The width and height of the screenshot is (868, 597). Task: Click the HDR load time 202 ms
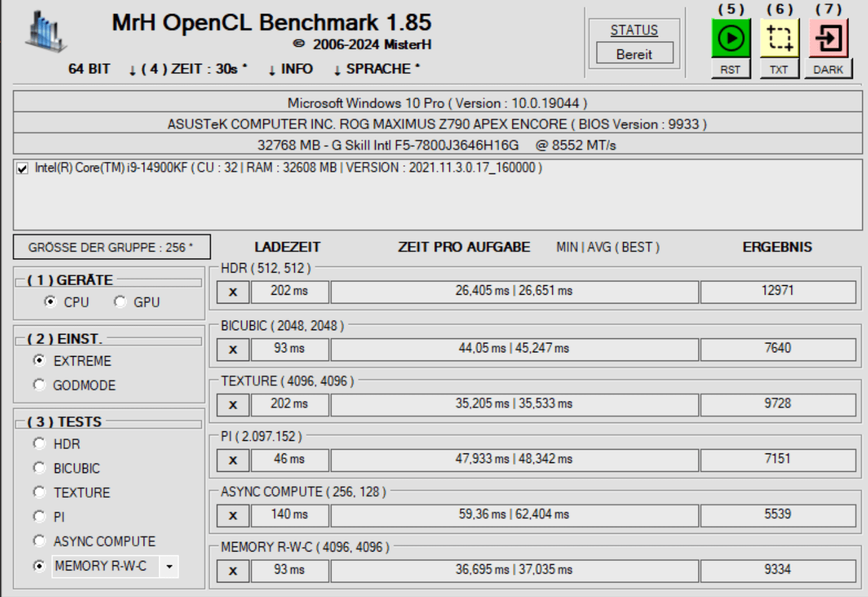pos(290,292)
